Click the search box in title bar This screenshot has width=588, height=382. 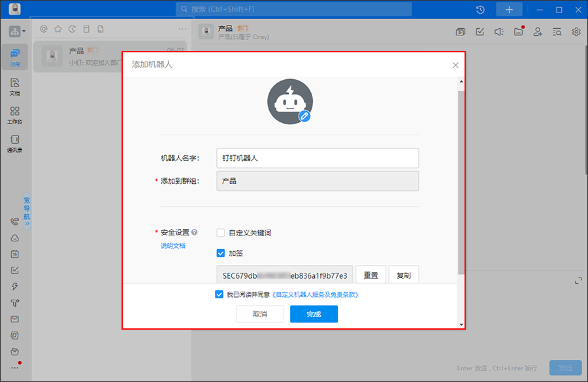(293, 9)
